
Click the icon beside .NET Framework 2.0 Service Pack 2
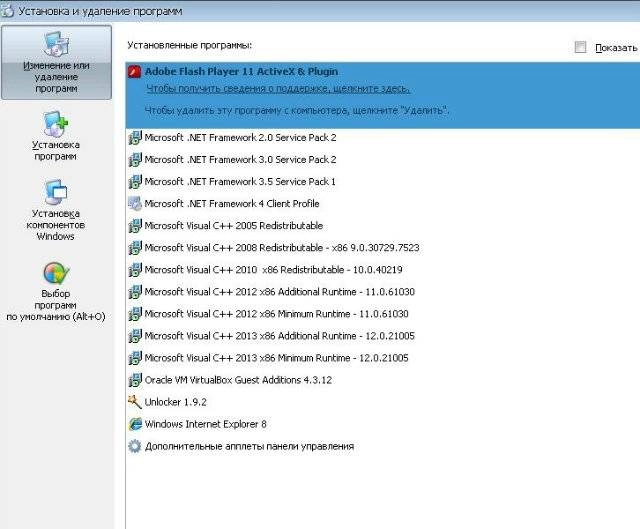[135, 138]
